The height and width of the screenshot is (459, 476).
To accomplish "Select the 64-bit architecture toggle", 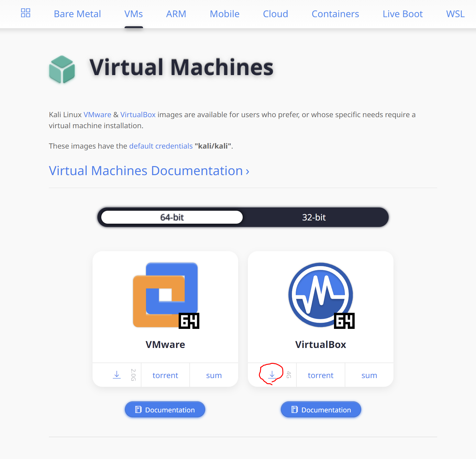I will pos(172,217).
